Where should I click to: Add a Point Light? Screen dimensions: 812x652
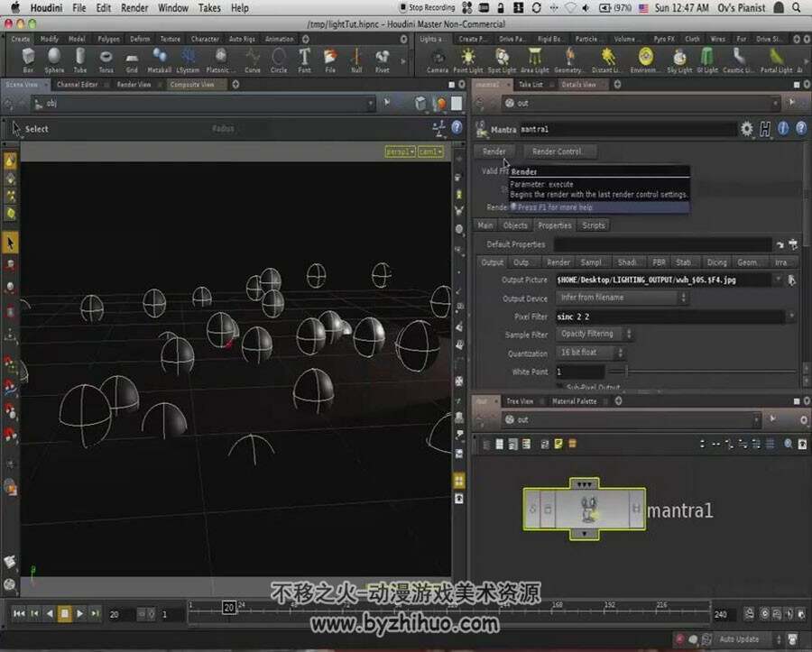[x=468, y=60]
